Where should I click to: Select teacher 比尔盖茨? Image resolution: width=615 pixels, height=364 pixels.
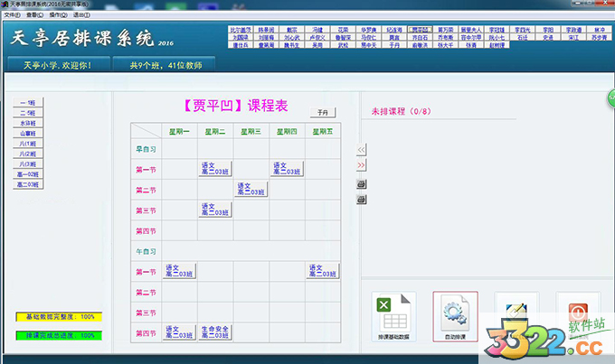[x=241, y=30]
